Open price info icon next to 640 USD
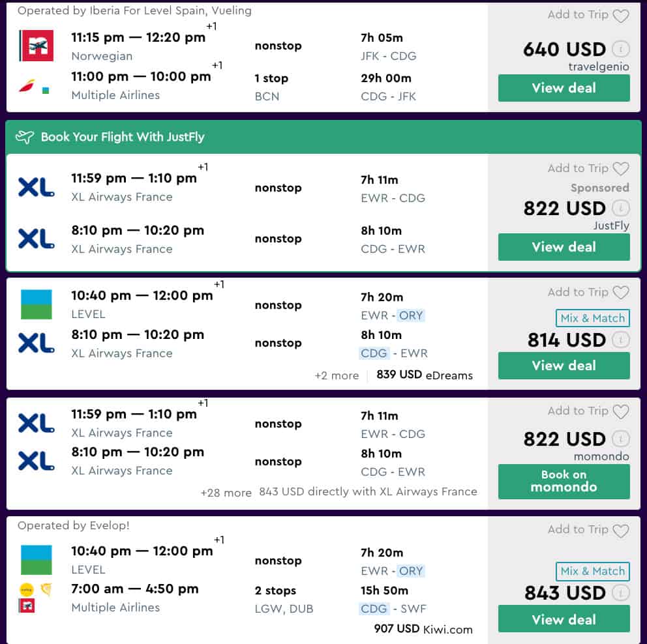This screenshot has height=644, width=647. coord(620,49)
